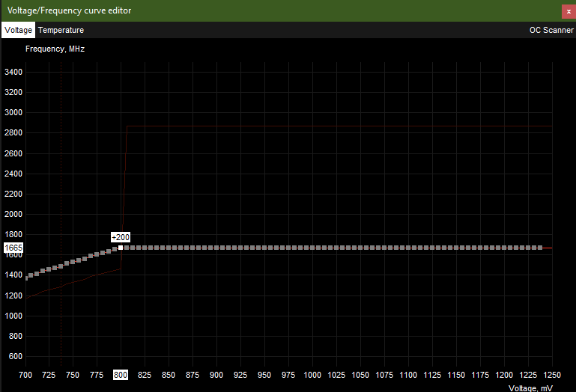Launch the OC Scanner
The image size is (576, 392).
click(x=551, y=30)
